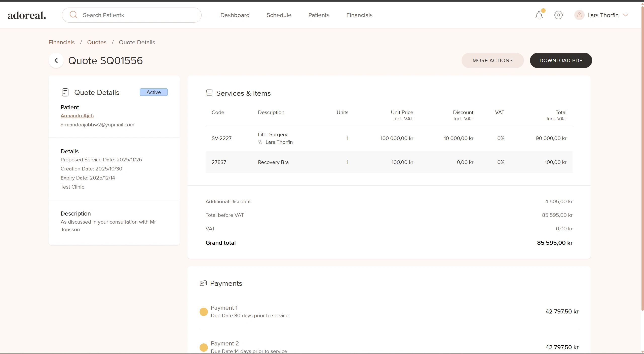Click the notification bell icon
The image size is (644, 354).
539,15
